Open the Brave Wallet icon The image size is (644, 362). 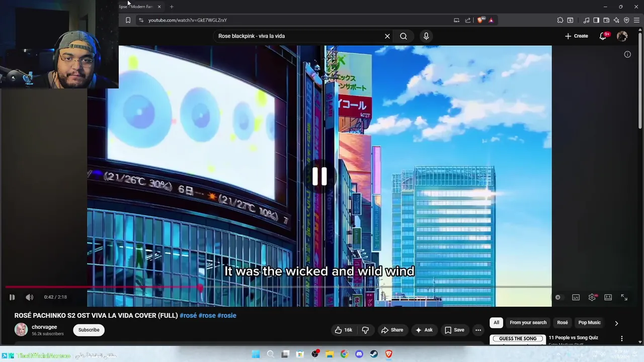click(606, 20)
